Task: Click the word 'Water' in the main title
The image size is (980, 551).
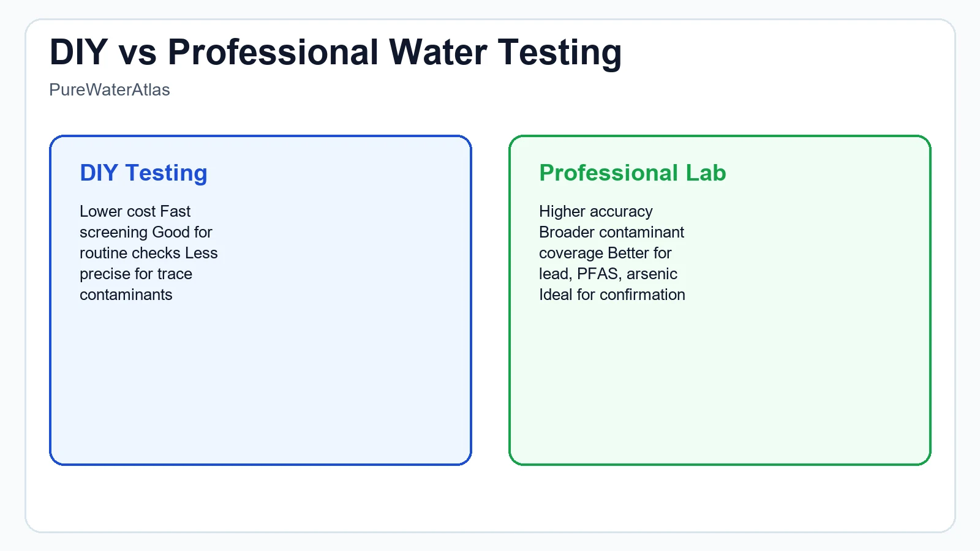Action: (x=437, y=52)
